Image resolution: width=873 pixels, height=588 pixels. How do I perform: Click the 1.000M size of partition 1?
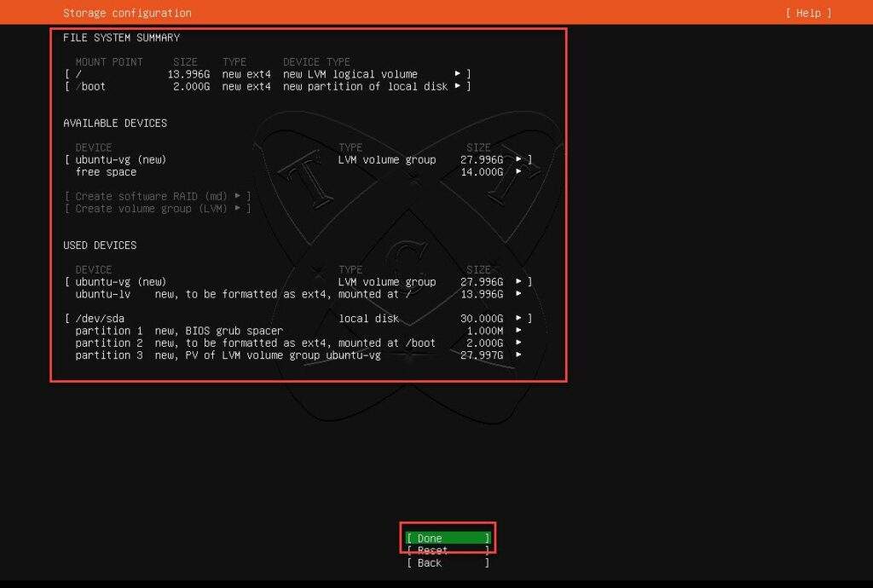[x=484, y=331]
